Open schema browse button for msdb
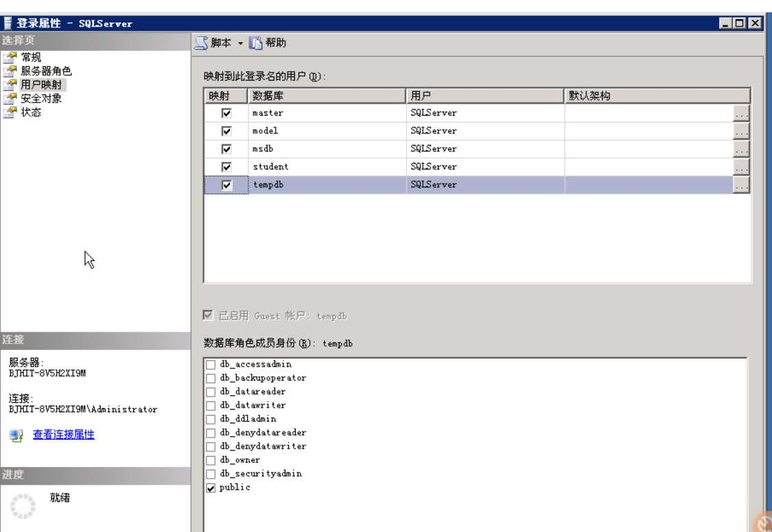 coord(741,149)
